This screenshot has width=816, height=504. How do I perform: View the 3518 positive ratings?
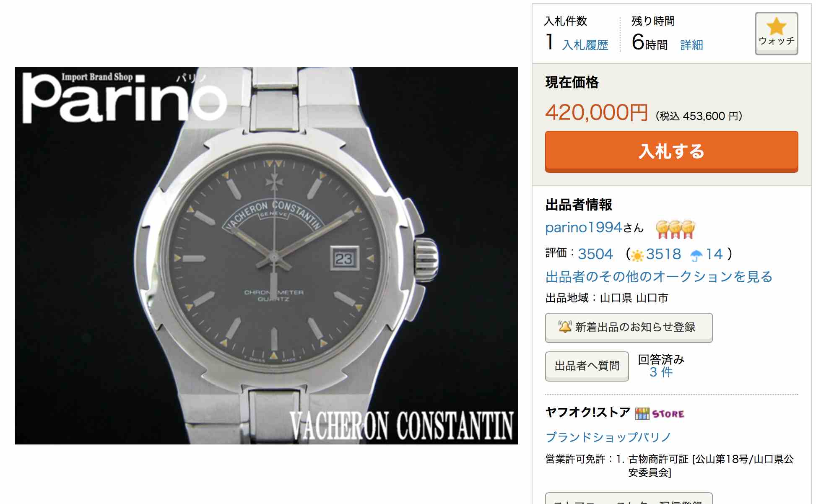(x=663, y=254)
